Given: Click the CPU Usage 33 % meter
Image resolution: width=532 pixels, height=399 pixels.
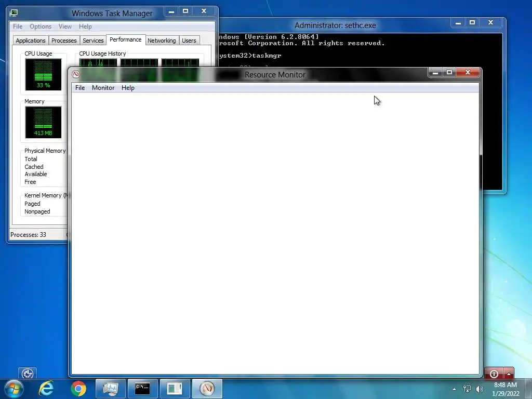Looking at the screenshot, I should click(x=44, y=75).
